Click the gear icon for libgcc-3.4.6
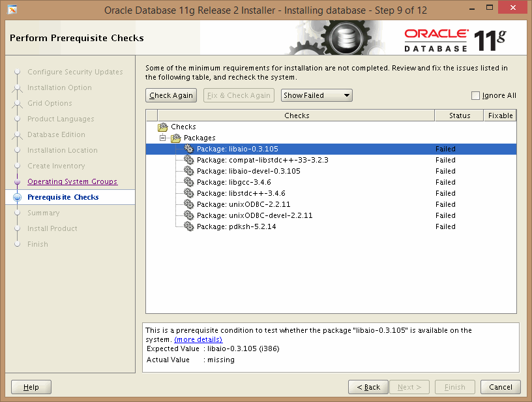 (x=188, y=182)
